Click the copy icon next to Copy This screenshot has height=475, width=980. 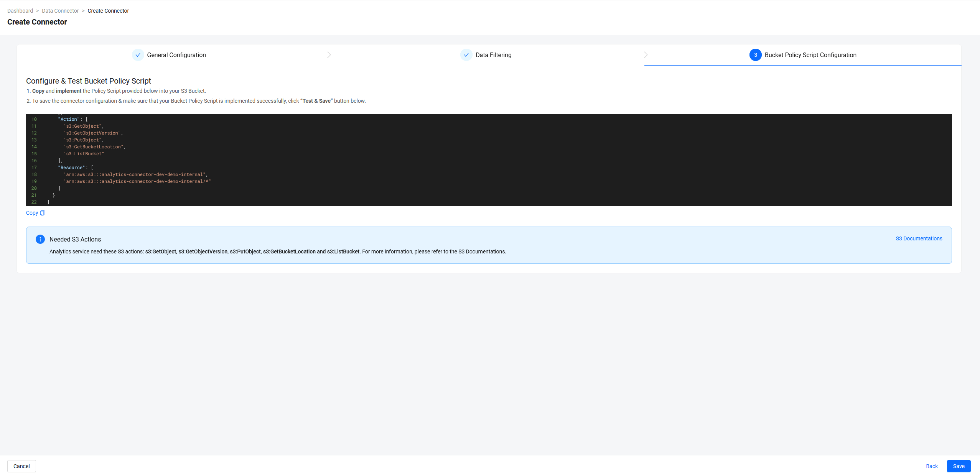tap(42, 213)
